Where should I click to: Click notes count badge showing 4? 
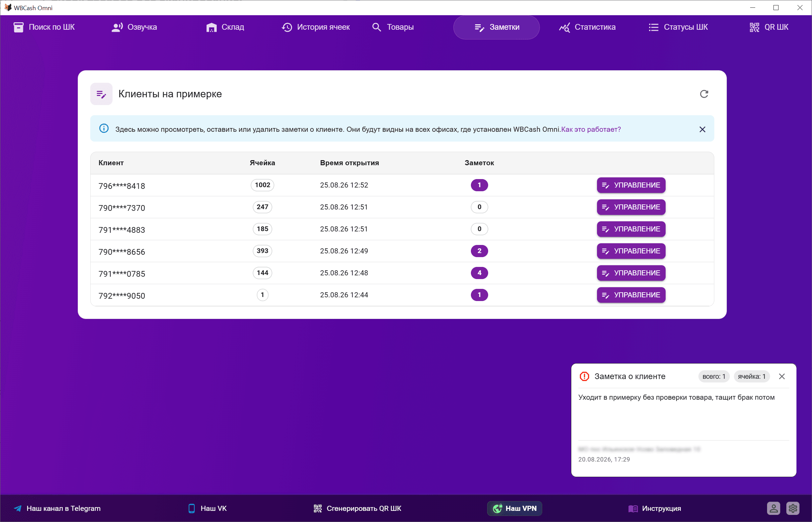coord(479,273)
